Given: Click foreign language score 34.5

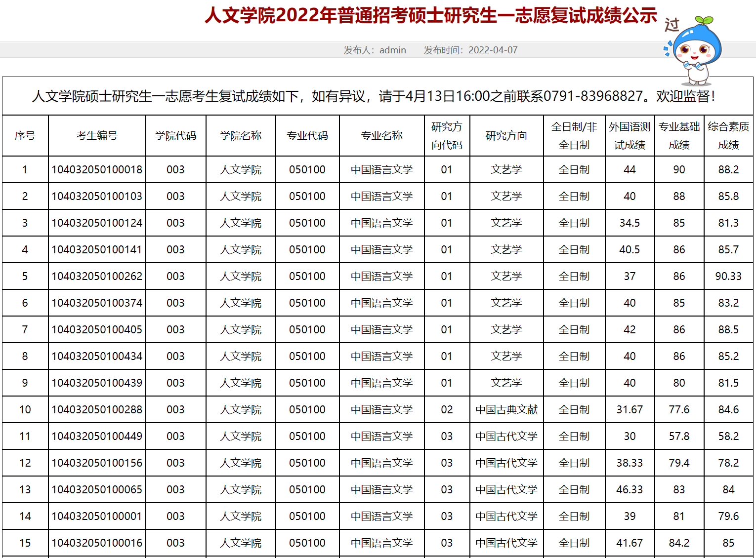Looking at the screenshot, I should pyautogui.click(x=630, y=223).
